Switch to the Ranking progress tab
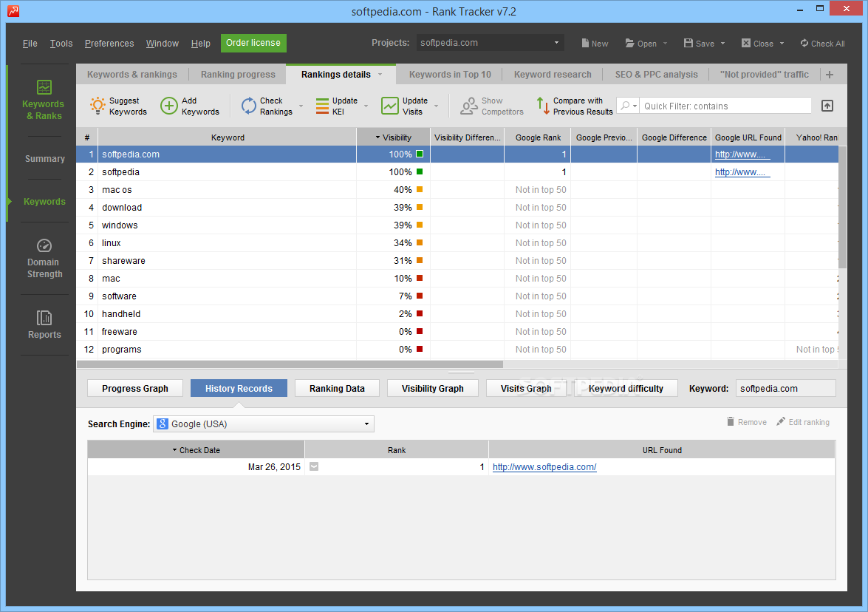 237,74
